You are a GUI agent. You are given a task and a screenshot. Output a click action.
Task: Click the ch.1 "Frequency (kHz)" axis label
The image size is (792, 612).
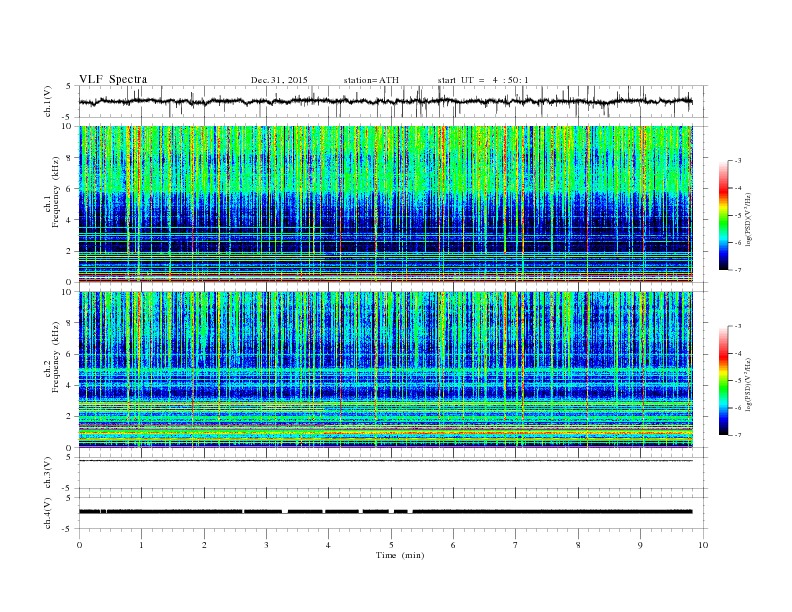(56, 191)
